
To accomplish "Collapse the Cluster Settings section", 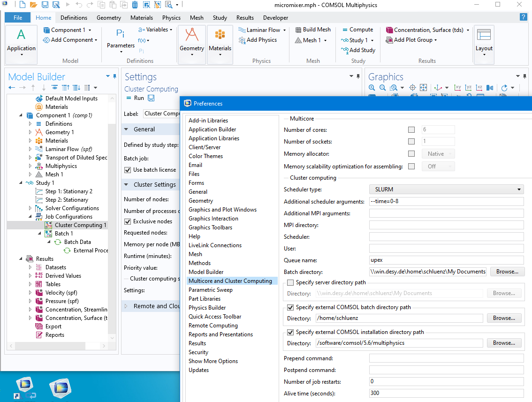I will [126, 184].
